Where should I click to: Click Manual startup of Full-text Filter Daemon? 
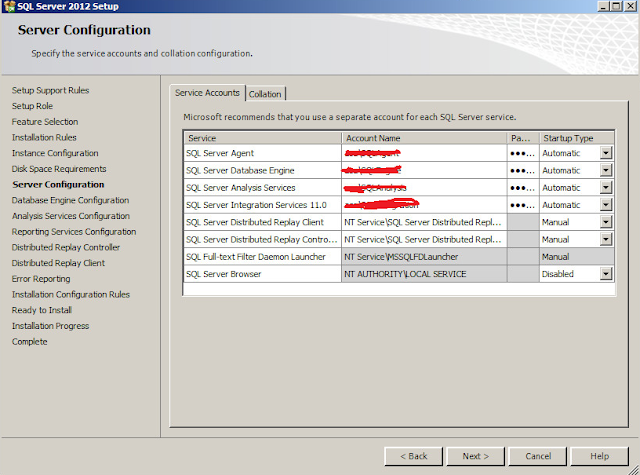click(577, 257)
